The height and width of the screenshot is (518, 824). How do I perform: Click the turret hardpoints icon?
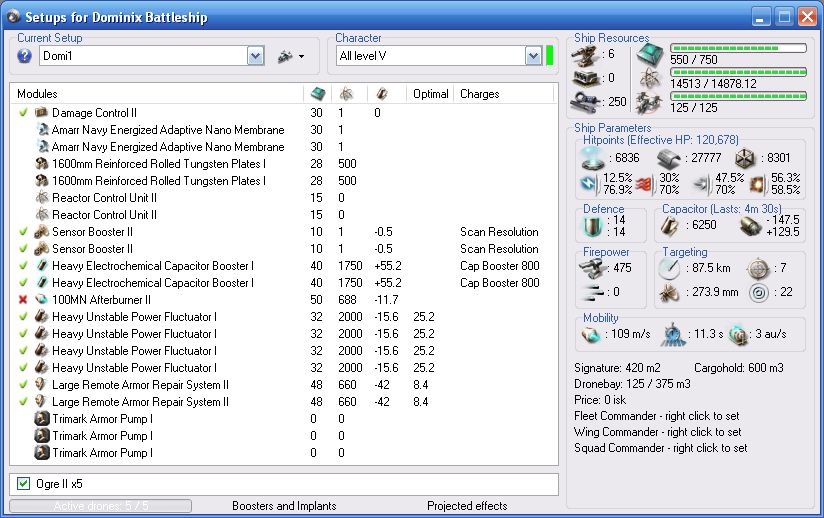coord(586,55)
